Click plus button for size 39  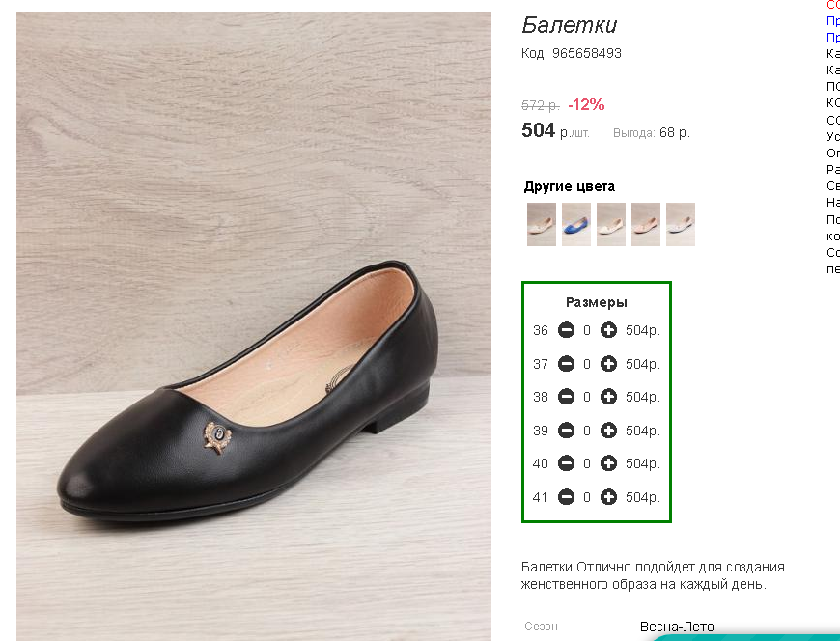click(x=608, y=431)
